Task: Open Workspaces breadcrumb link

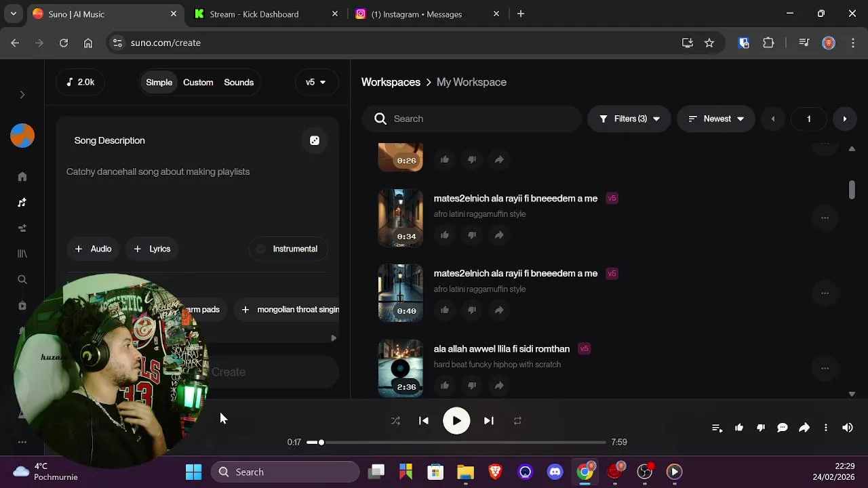Action: click(391, 82)
